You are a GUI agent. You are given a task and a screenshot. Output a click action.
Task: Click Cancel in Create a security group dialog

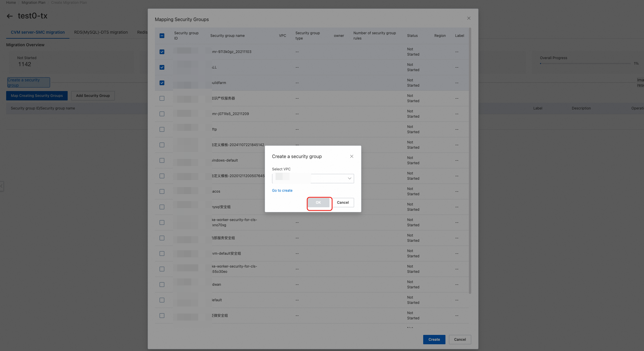(x=343, y=203)
